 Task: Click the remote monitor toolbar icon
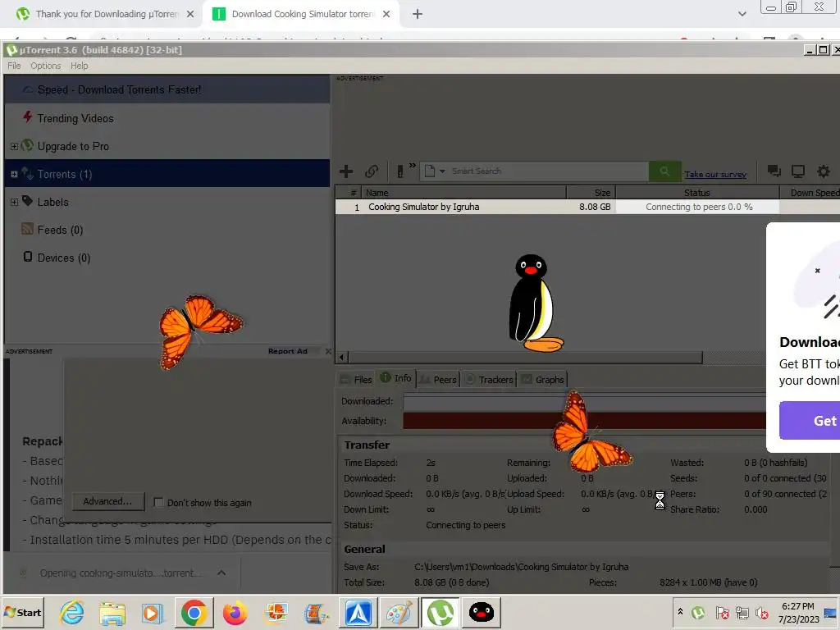798,171
